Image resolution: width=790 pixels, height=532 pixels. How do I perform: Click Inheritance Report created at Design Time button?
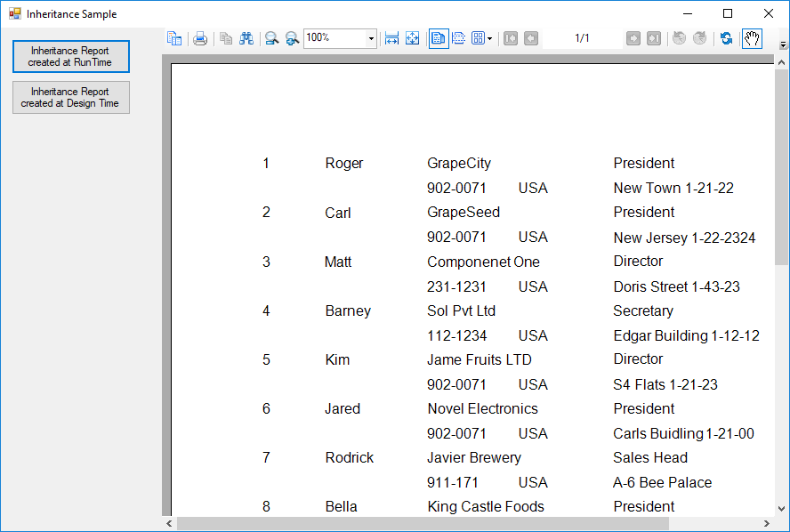pyautogui.click(x=71, y=97)
